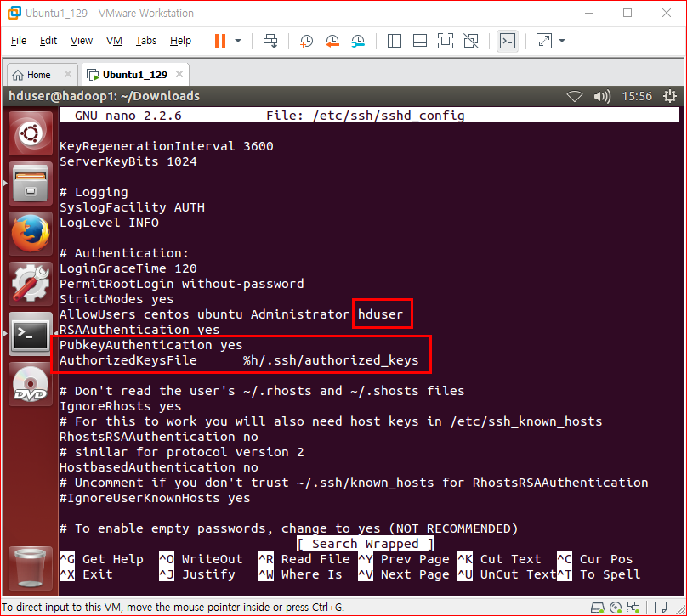Open the Tabs menu
This screenshot has width=687, height=616.
146,41
